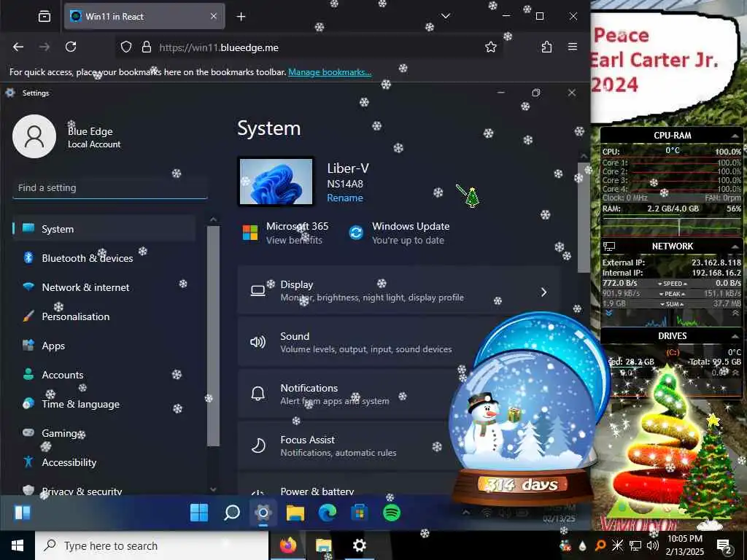Open Settings gear on the Windows taskbar
The width and height of the screenshot is (747, 560).
[359, 545]
